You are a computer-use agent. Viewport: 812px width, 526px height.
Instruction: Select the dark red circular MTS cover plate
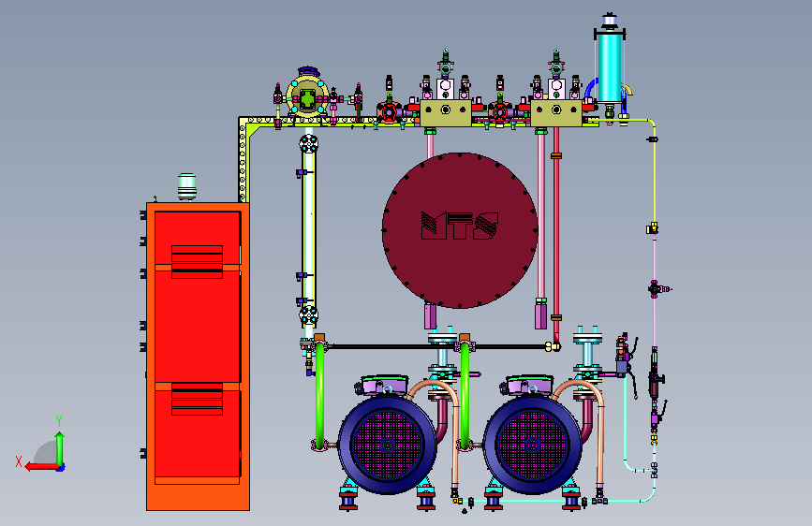[x=460, y=230]
